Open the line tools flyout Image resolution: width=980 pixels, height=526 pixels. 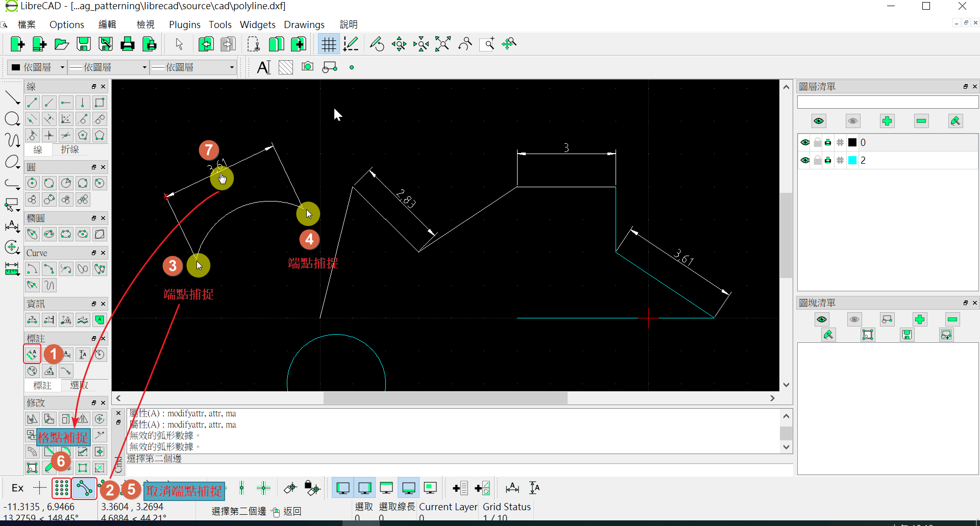[12, 97]
